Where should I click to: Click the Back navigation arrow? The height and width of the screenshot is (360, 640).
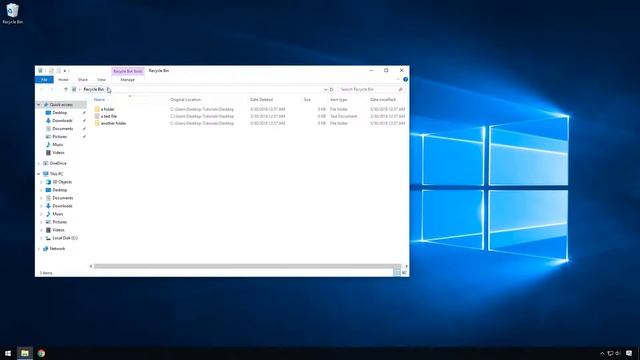click(x=42, y=89)
